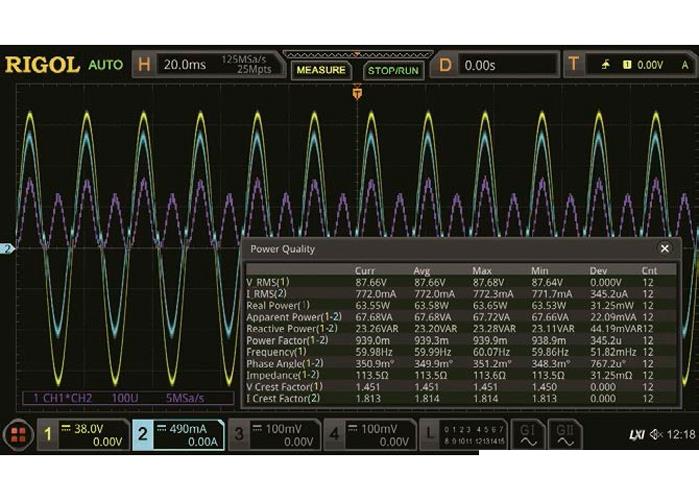Click the GII waveform generator icon

coord(566,435)
